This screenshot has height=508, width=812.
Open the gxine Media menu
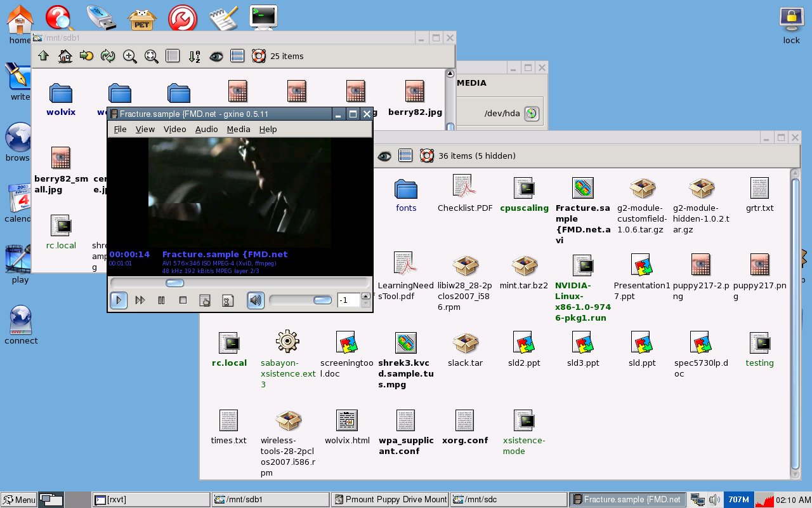tap(239, 129)
